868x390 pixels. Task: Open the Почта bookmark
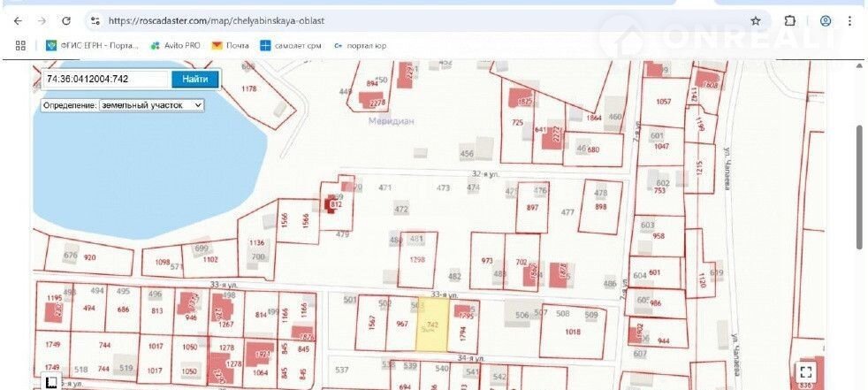[230, 45]
